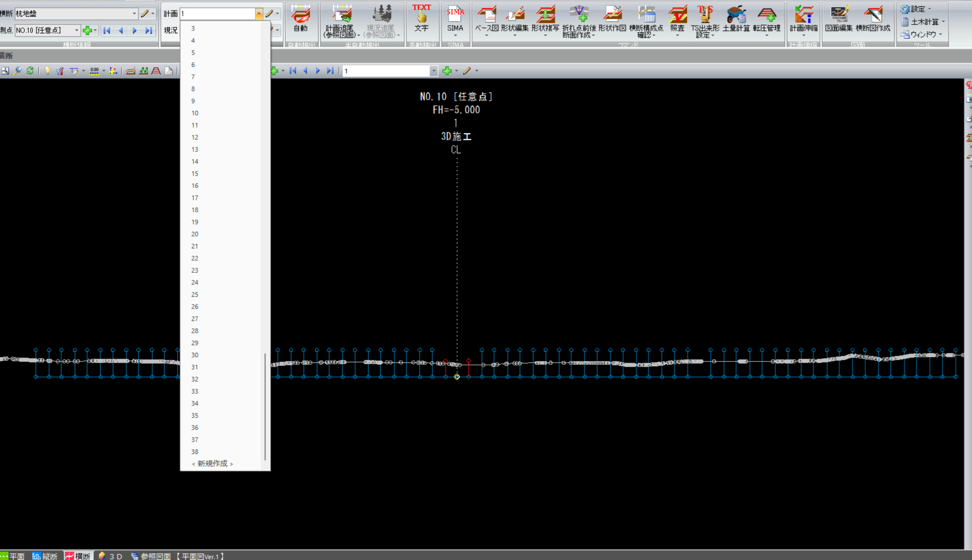Go to next station arrow next to 測点
Screen dimensions: 972x560
tap(135, 30)
